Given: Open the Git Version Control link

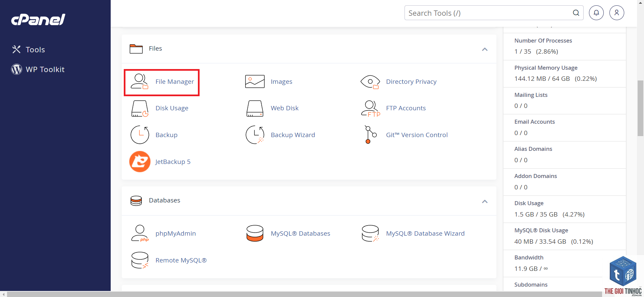Looking at the screenshot, I should pyautogui.click(x=417, y=135).
